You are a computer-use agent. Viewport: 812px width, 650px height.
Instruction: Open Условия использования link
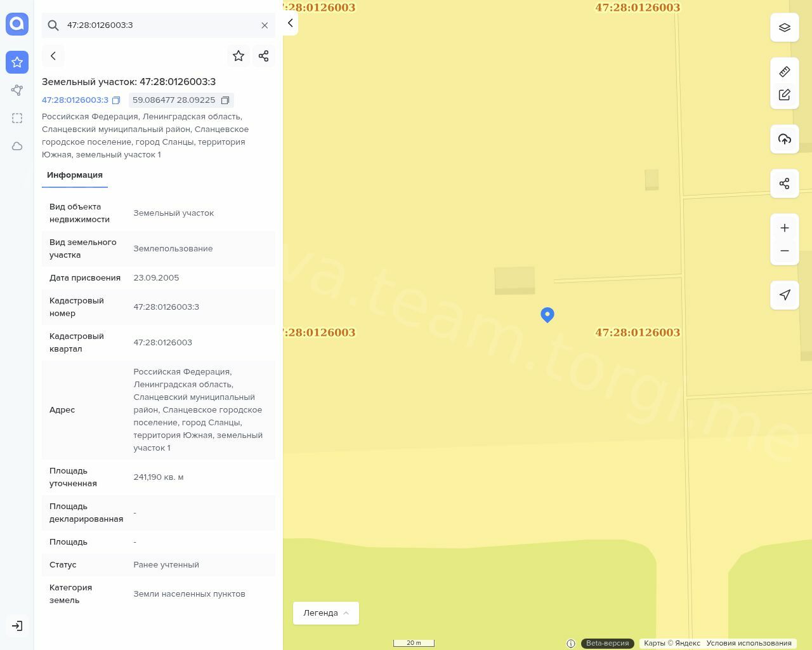click(x=749, y=643)
